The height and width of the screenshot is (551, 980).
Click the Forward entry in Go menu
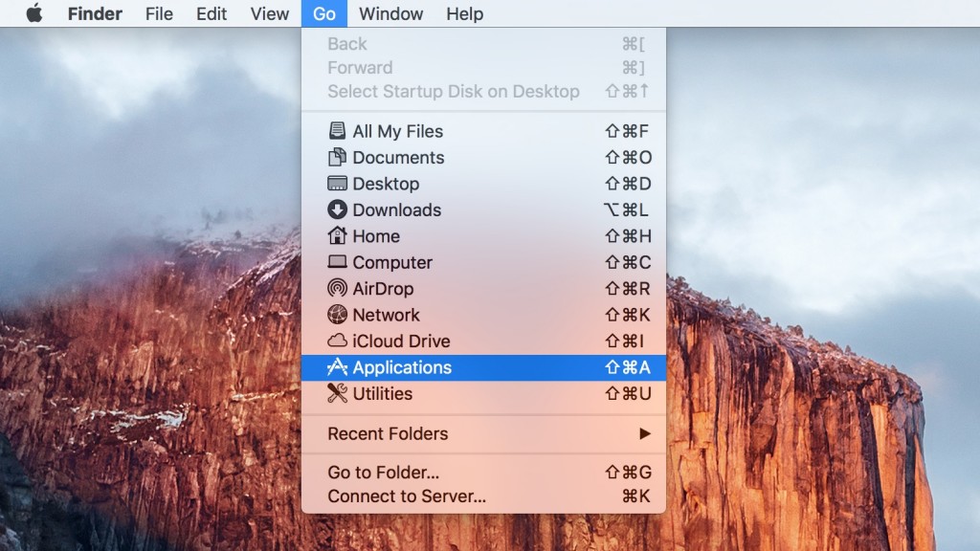click(483, 68)
